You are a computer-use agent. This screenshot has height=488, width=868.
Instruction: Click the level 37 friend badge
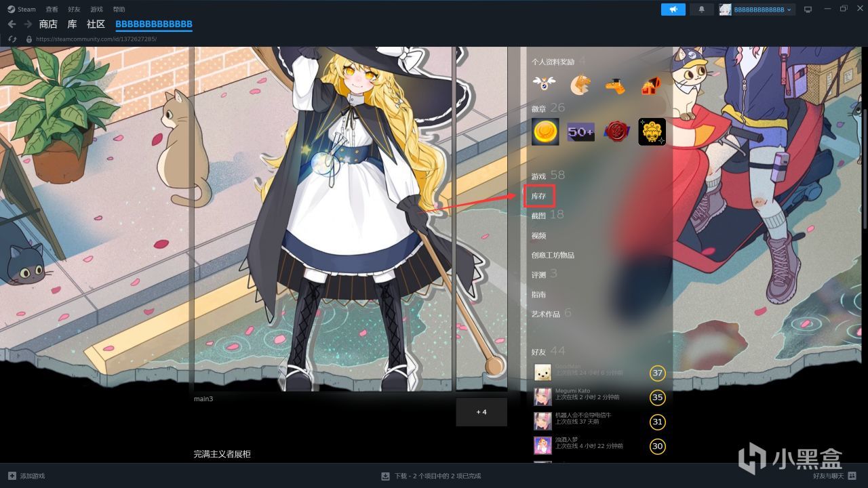(657, 373)
